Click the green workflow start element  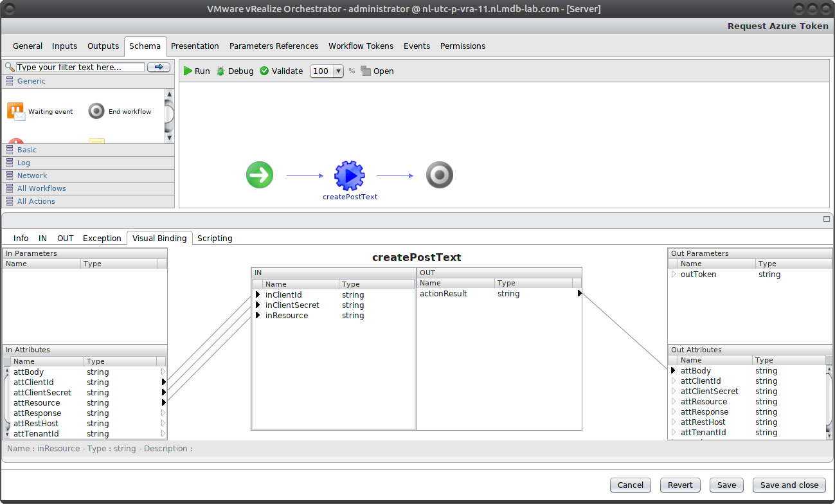coord(260,174)
